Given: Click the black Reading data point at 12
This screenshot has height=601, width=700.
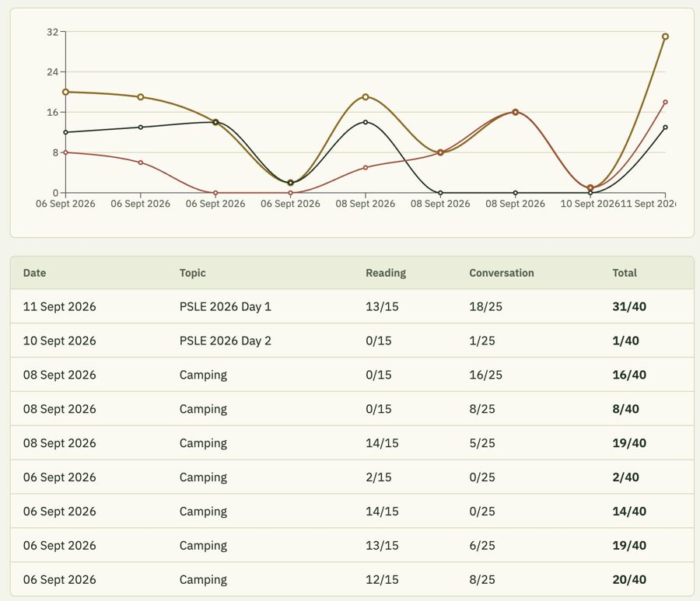Looking at the screenshot, I should 65,132.
